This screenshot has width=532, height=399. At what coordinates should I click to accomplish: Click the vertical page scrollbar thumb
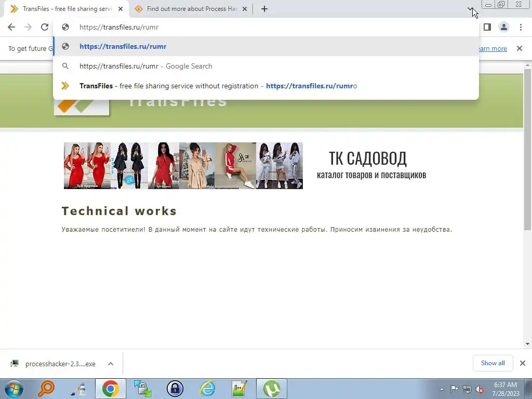tap(527, 149)
